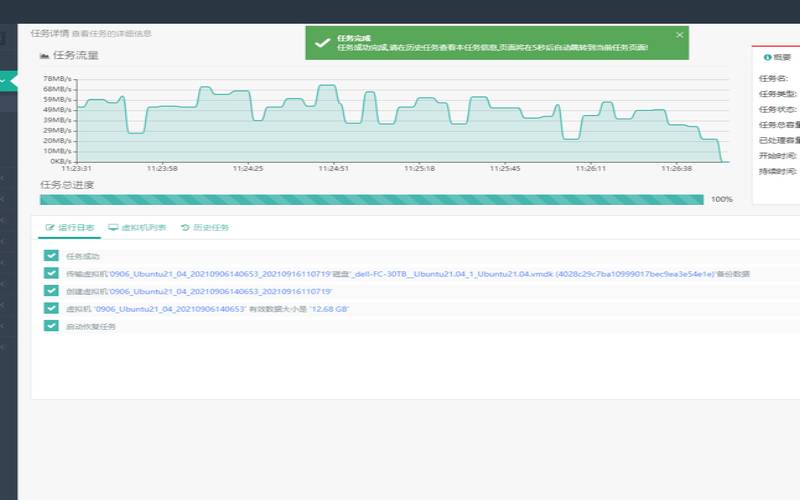Click the monitor icon on 虚拟机列表 tab

click(x=113, y=228)
